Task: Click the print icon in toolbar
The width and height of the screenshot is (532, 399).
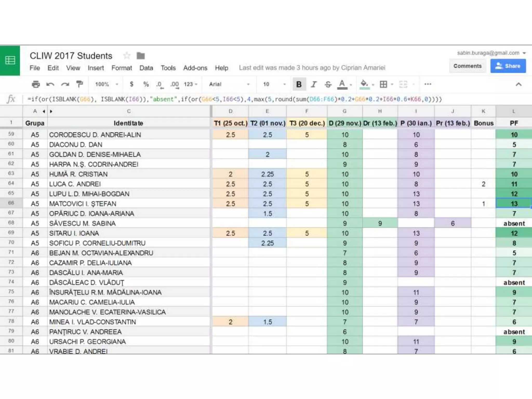Action: point(36,84)
